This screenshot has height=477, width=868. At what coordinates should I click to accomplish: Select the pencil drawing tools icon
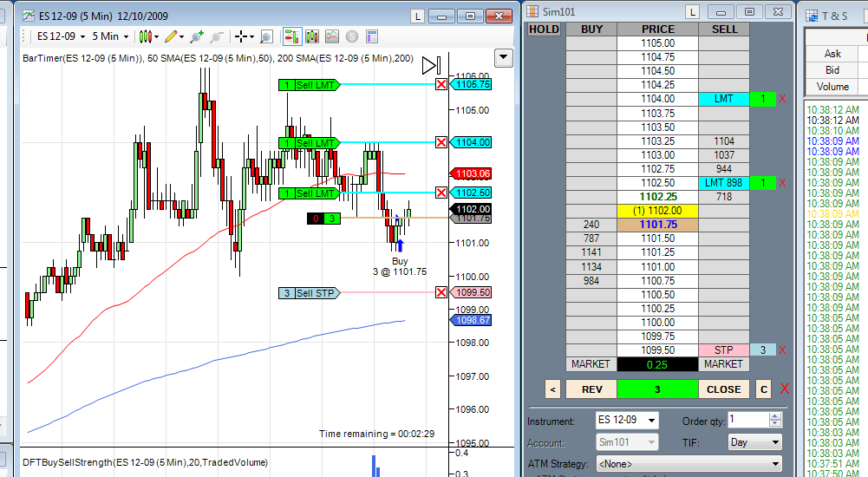[x=171, y=36]
